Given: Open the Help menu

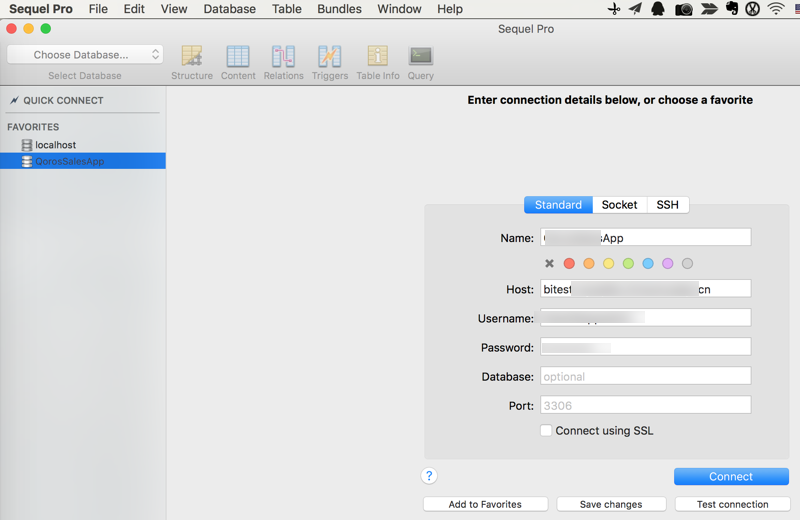Looking at the screenshot, I should 450,9.
